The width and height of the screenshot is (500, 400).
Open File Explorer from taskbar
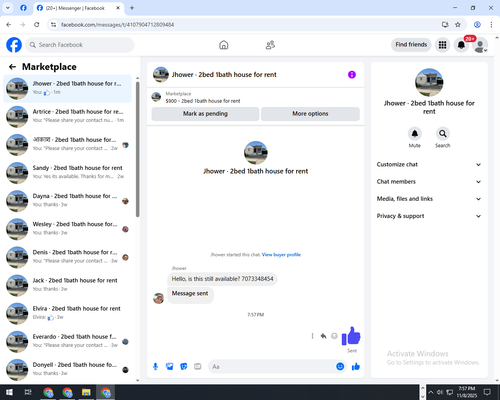[86, 392]
